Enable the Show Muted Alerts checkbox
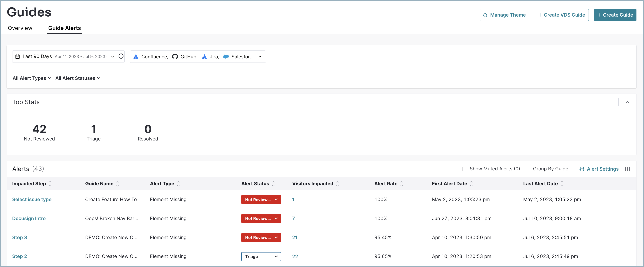Screen dimensions: 644x267 click(465, 169)
